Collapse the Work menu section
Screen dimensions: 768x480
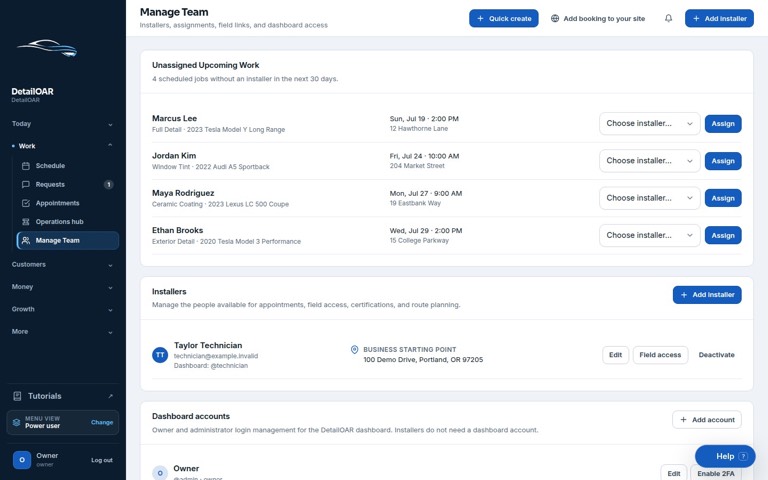click(63, 146)
